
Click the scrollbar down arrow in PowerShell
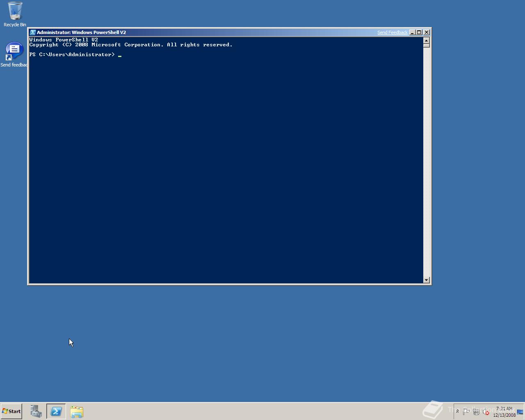pyautogui.click(x=426, y=280)
